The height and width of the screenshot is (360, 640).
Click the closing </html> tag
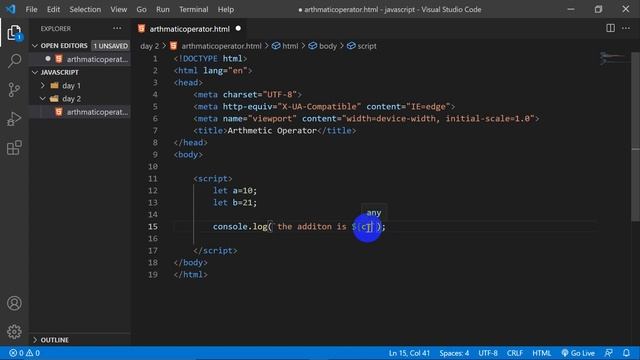(x=191, y=275)
